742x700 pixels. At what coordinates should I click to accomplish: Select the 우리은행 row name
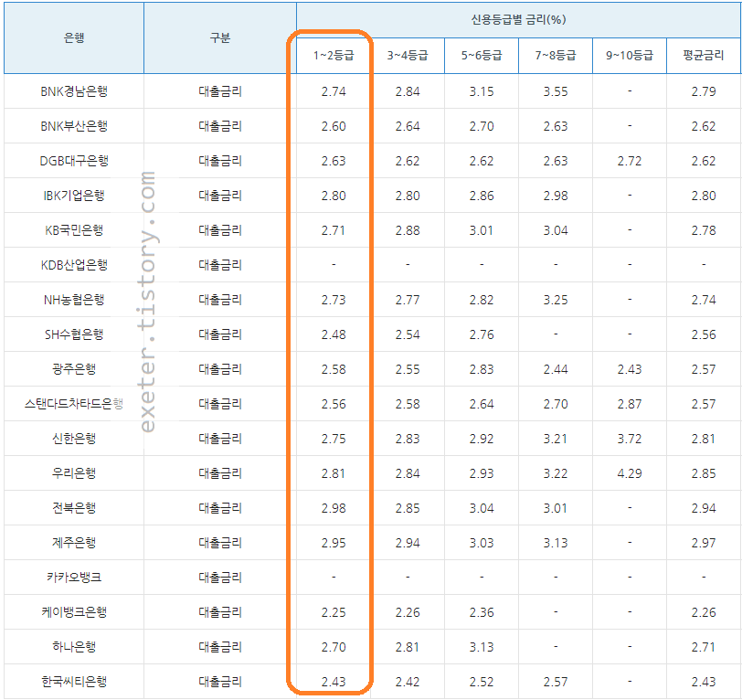tap(74, 473)
